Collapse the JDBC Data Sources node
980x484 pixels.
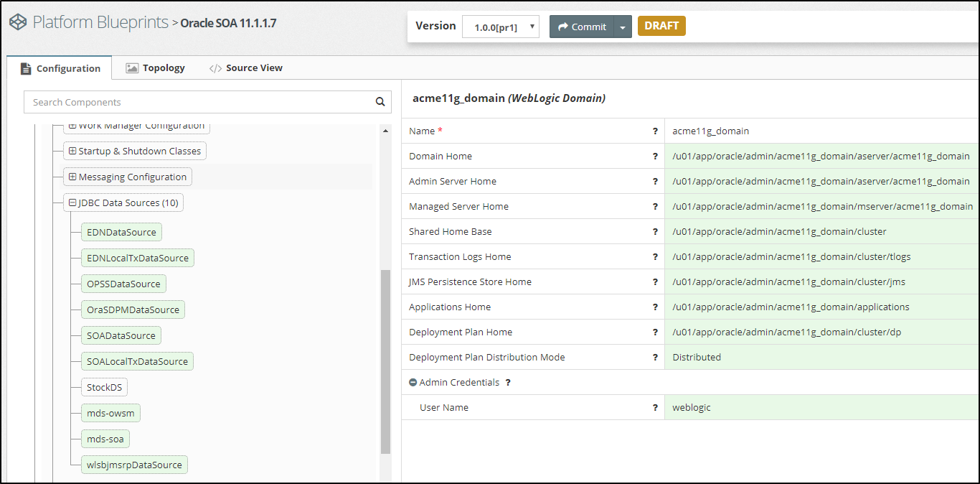(72, 203)
